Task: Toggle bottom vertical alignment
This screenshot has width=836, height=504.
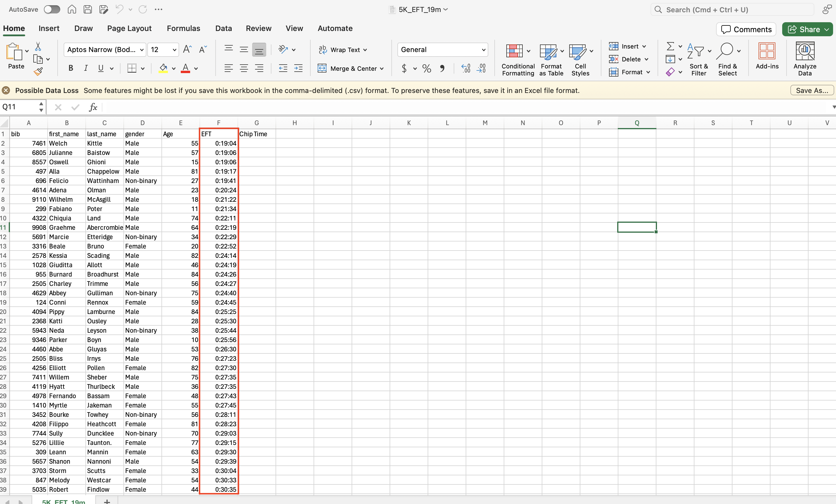Action: [259, 50]
